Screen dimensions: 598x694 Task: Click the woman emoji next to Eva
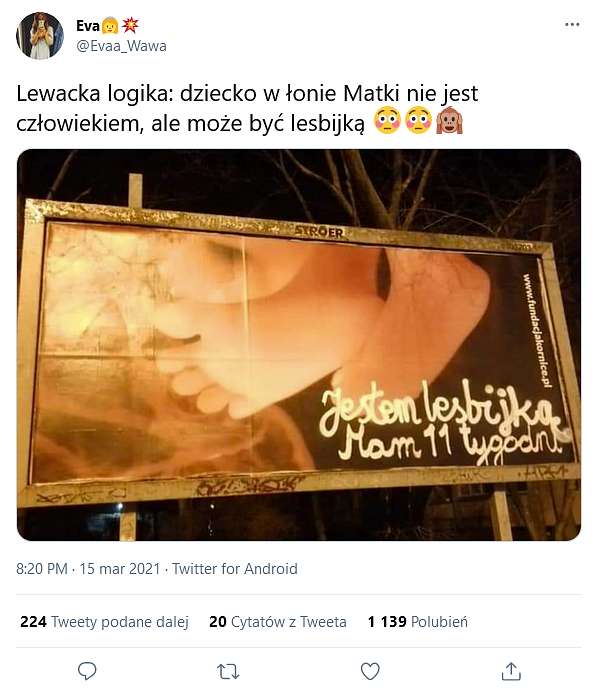(x=110, y=26)
